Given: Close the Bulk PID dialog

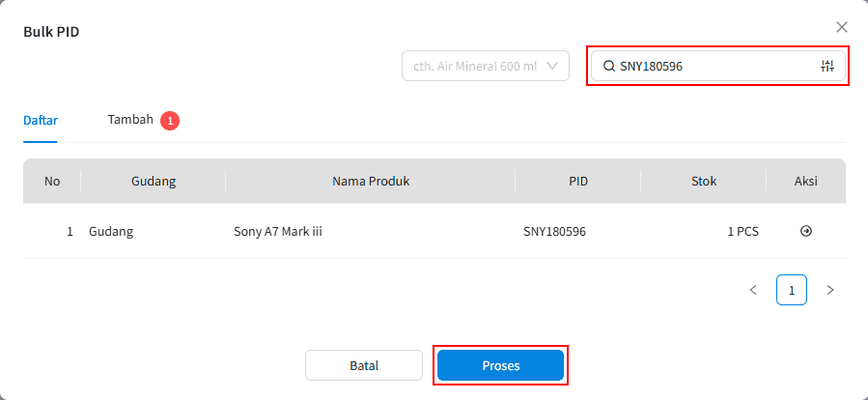Looking at the screenshot, I should 841,27.
